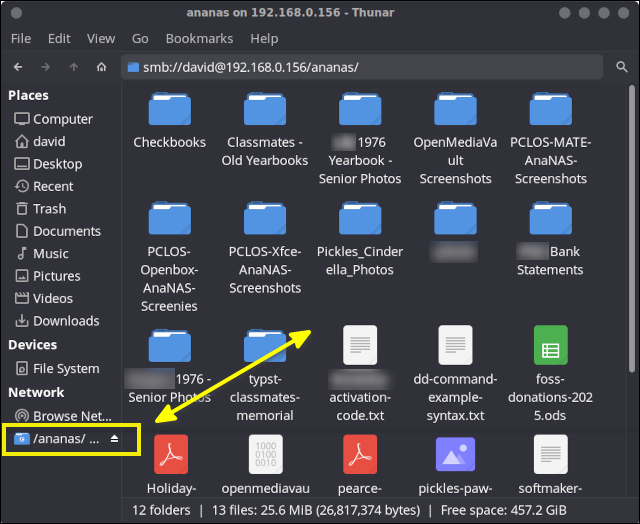Open the foss-donations-2025.ods spreadsheet icon

551,346
